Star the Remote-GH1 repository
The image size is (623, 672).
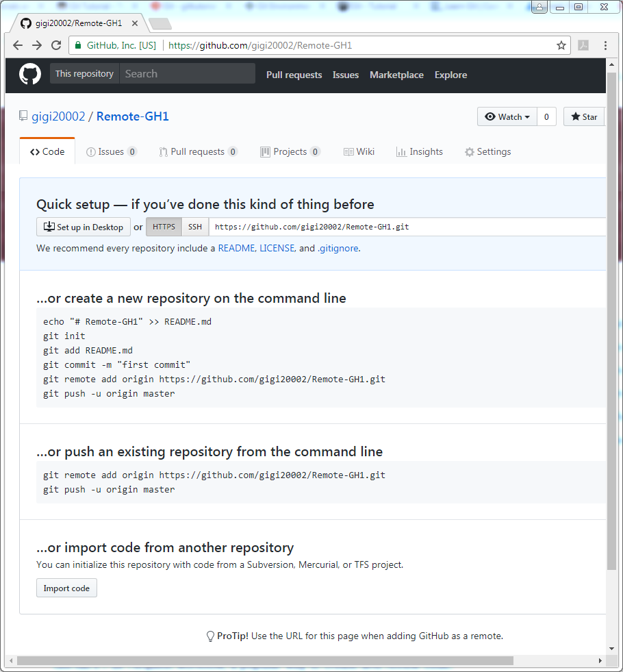tap(584, 116)
